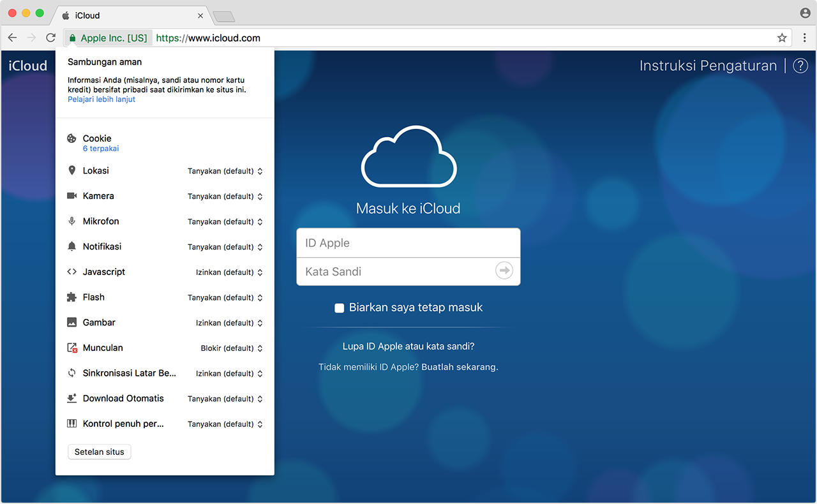Image resolution: width=817 pixels, height=504 pixels.
Task: Click the ID Apple input field
Action: [x=408, y=243]
